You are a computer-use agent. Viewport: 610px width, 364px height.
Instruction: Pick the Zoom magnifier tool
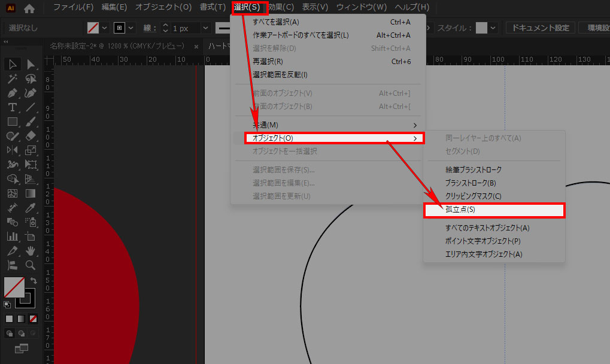click(x=31, y=265)
